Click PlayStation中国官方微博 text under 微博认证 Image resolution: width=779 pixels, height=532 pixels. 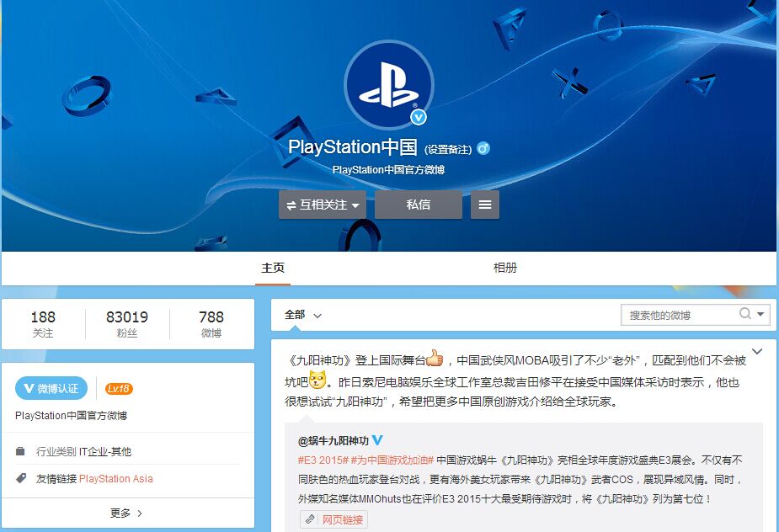tap(71, 416)
